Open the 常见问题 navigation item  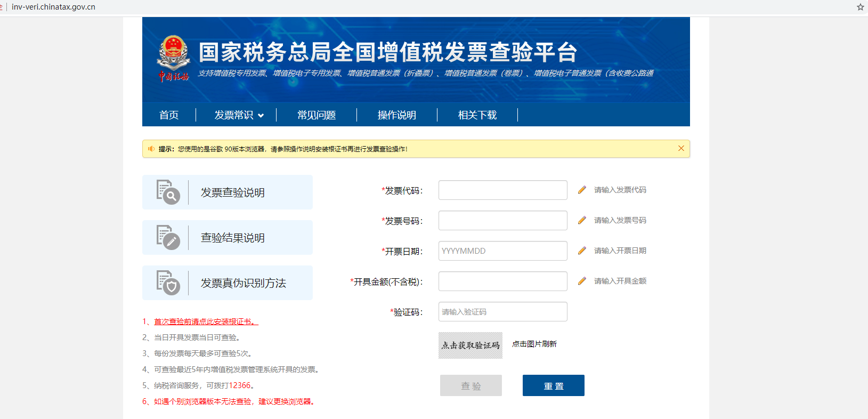pyautogui.click(x=317, y=115)
